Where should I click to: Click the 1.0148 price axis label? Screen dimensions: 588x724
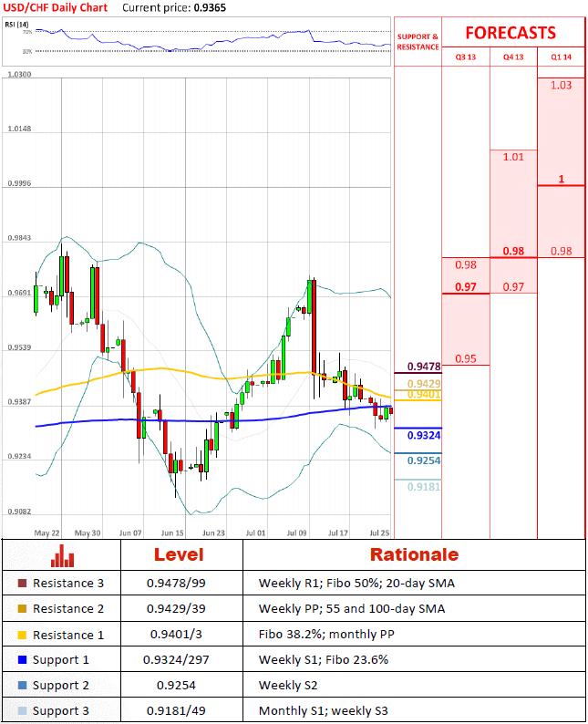coord(19,129)
